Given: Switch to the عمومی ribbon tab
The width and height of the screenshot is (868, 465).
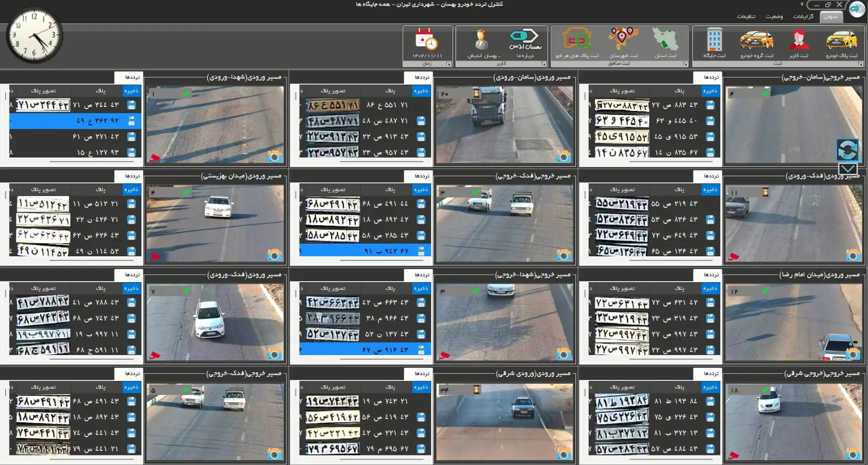Looking at the screenshot, I should point(831,17).
